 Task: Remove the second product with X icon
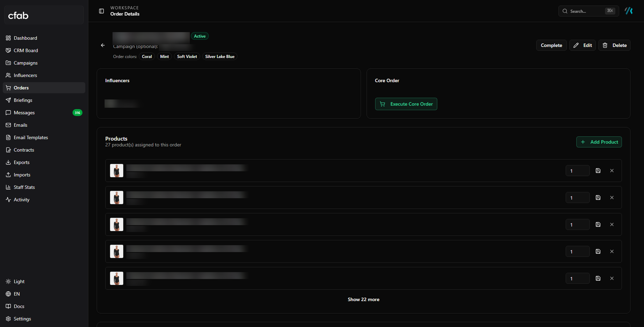coord(612,198)
